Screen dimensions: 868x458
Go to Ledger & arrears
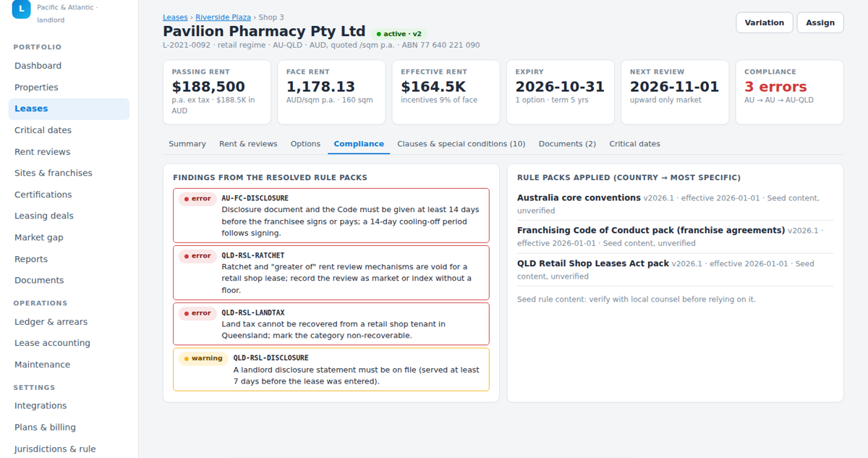69,322
